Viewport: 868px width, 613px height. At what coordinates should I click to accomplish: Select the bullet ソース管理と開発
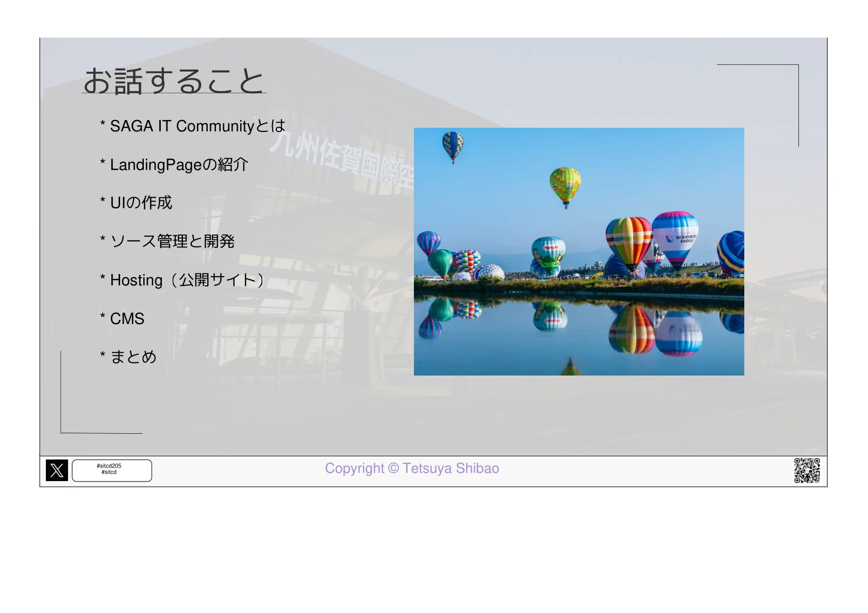coord(168,241)
